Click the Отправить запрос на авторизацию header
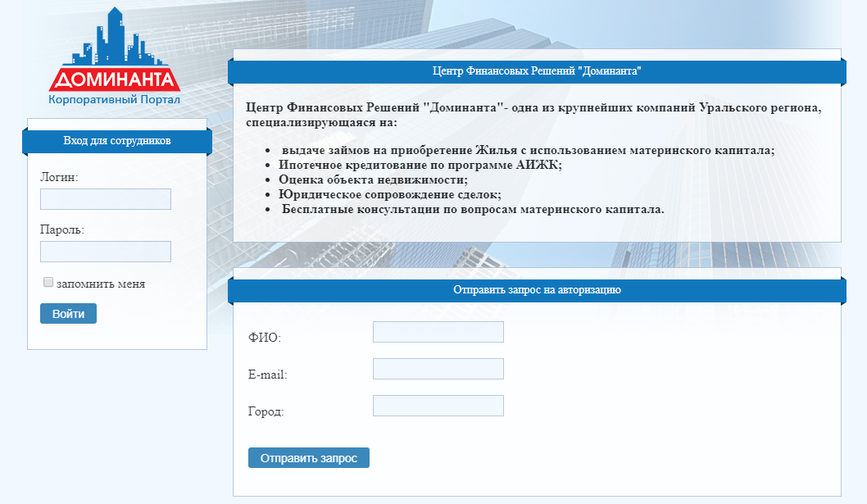This screenshot has height=504, width=867. click(x=536, y=290)
